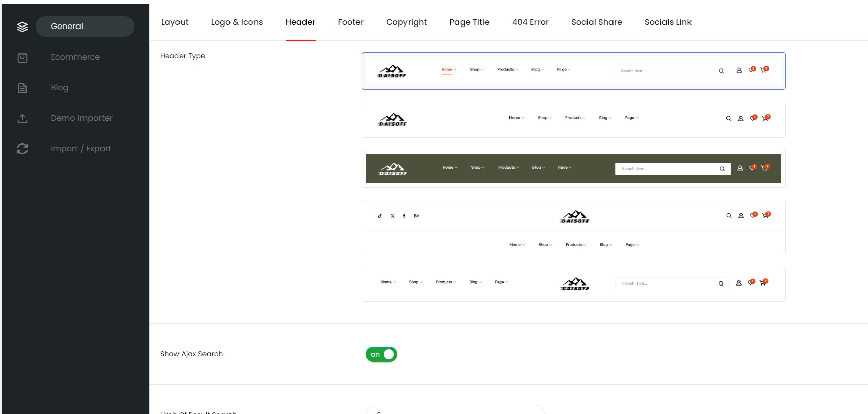Screen dimensions: 868x414
Task: Click TikTok icon in fourth header preview
Action: [x=380, y=216]
